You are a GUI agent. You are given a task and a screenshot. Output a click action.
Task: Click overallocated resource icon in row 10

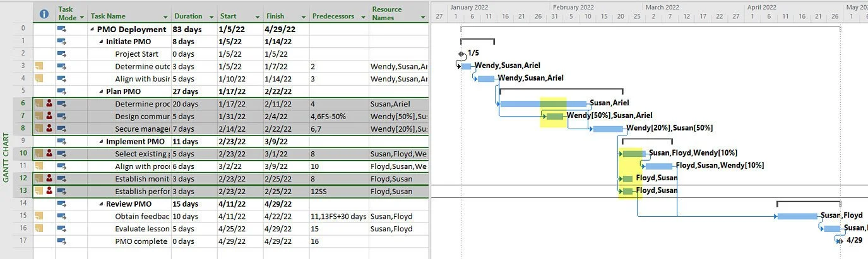point(49,153)
